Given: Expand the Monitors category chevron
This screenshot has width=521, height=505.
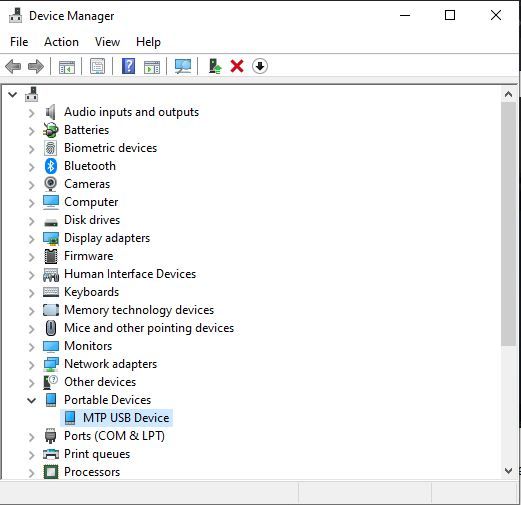Looking at the screenshot, I should pyautogui.click(x=31, y=347).
